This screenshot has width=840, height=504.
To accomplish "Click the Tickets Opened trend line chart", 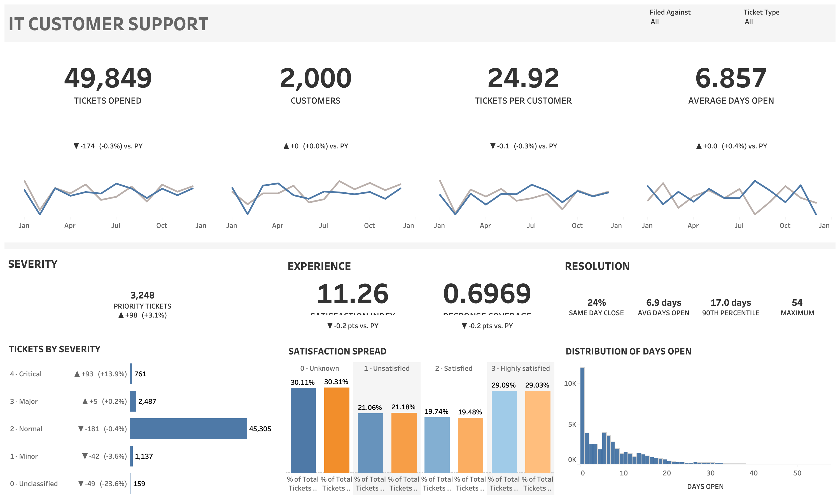I will click(x=109, y=198).
